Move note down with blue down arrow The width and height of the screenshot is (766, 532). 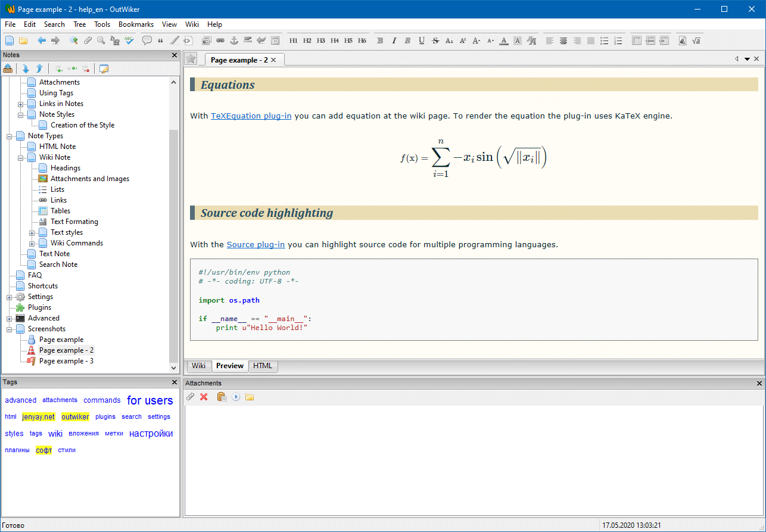pos(26,69)
